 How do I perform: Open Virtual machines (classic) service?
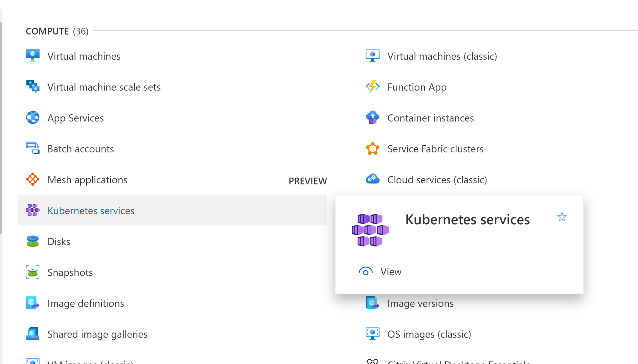(442, 56)
